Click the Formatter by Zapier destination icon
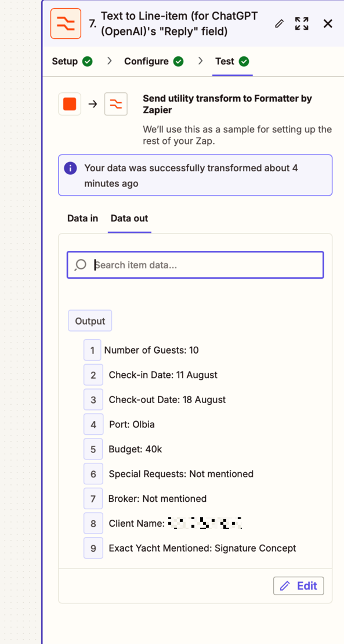344x644 pixels. point(116,104)
